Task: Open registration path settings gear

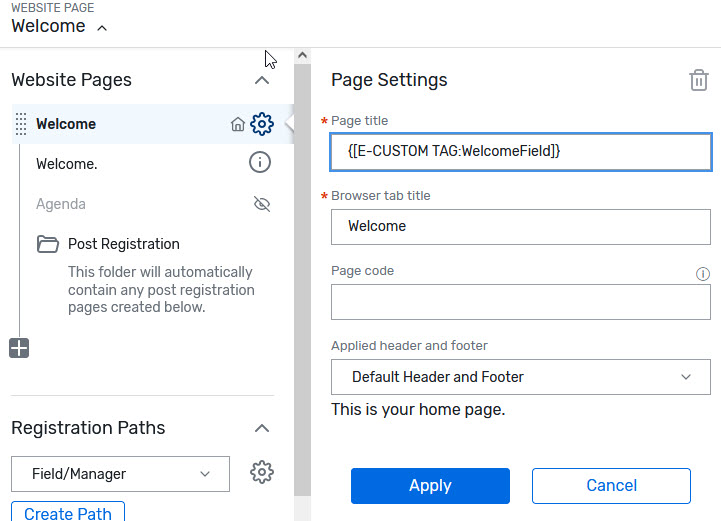Action: coord(262,472)
